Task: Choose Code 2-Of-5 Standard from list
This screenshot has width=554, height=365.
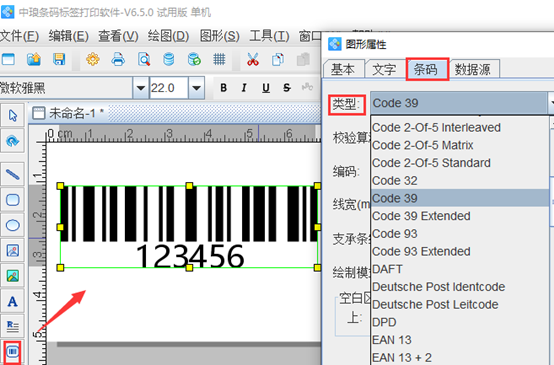Action: pyautogui.click(x=460, y=163)
